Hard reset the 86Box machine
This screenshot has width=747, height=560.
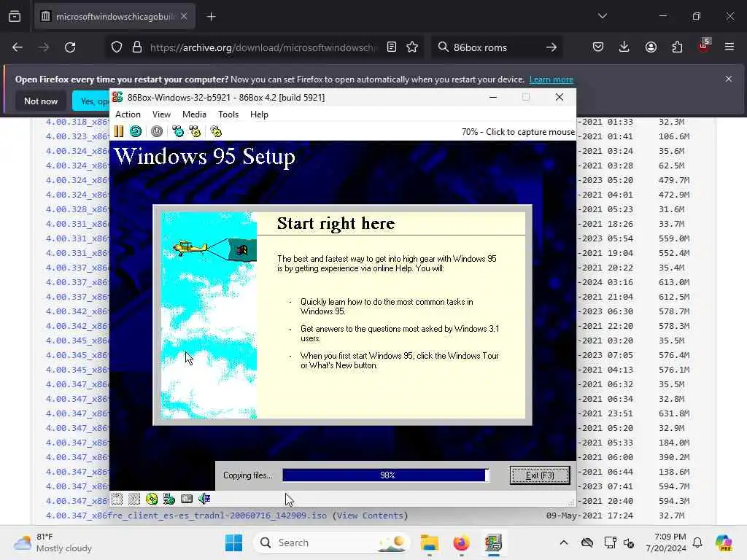click(136, 131)
